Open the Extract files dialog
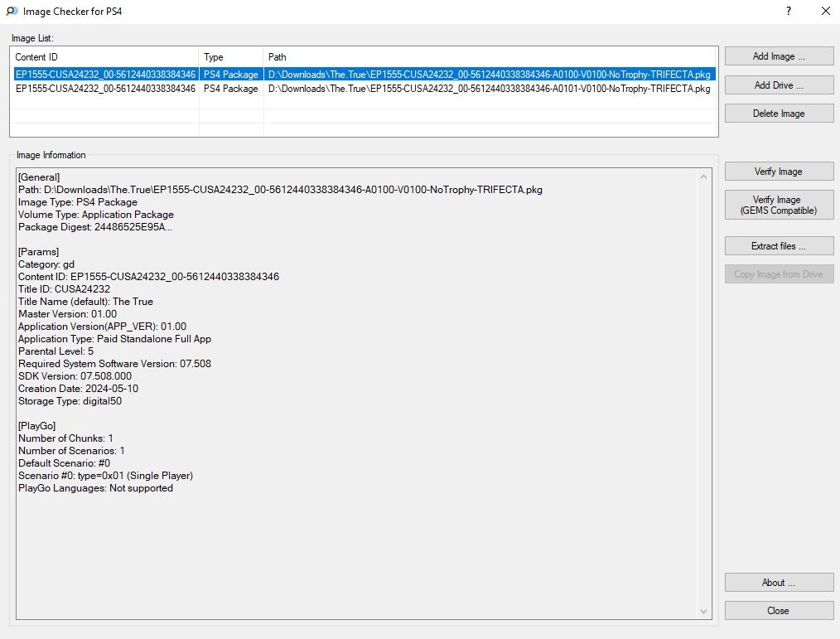The height and width of the screenshot is (639, 840). pyautogui.click(x=779, y=246)
